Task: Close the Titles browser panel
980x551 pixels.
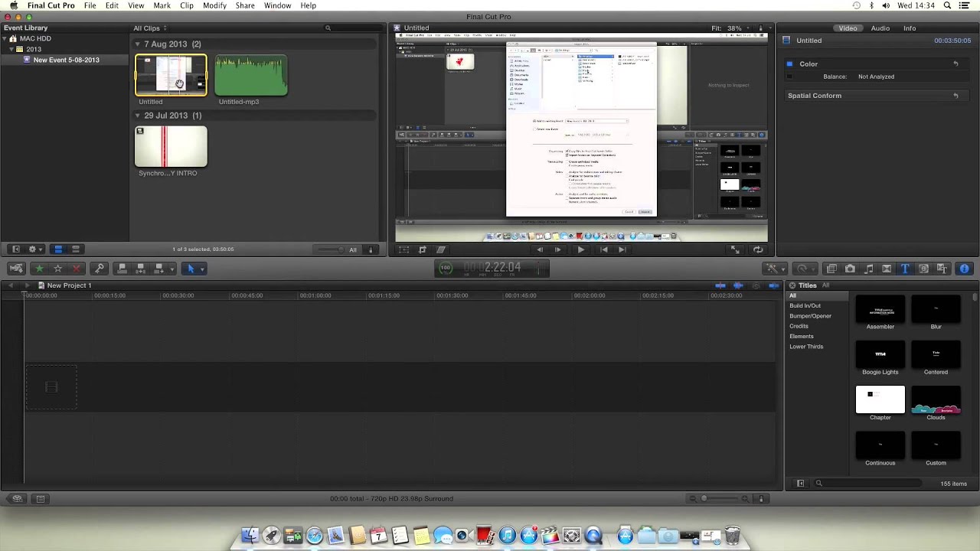Action: pos(792,285)
